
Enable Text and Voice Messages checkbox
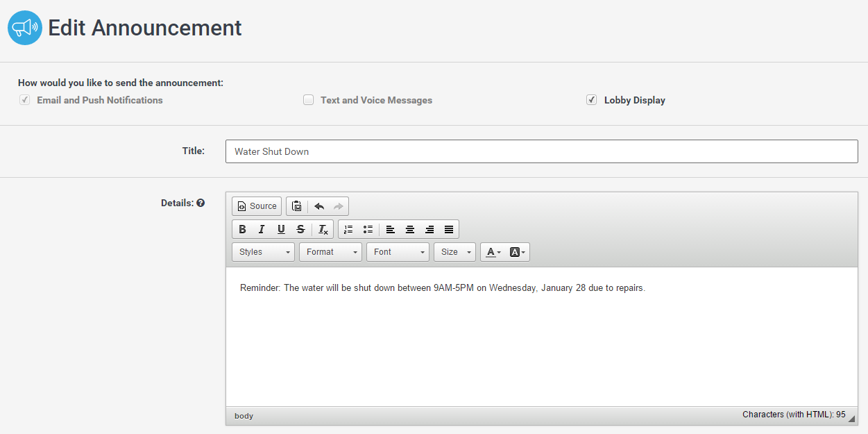[309, 100]
